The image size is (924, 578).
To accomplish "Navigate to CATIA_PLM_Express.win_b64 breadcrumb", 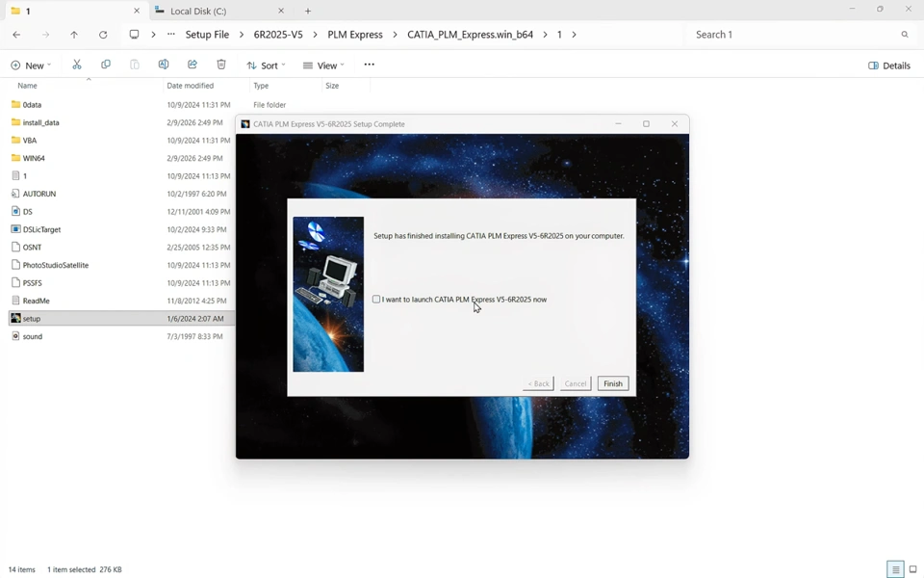I will pyautogui.click(x=471, y=35).
